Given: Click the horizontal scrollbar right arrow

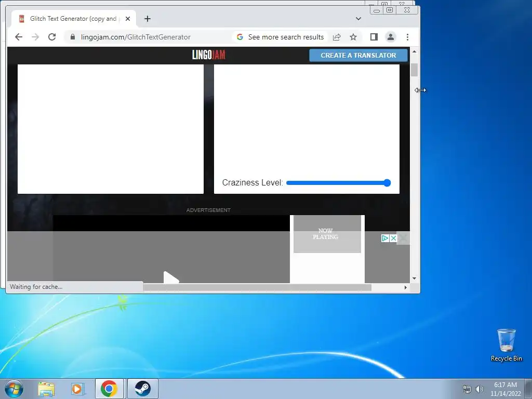Looking at the screenshot, I should [405, 287].
